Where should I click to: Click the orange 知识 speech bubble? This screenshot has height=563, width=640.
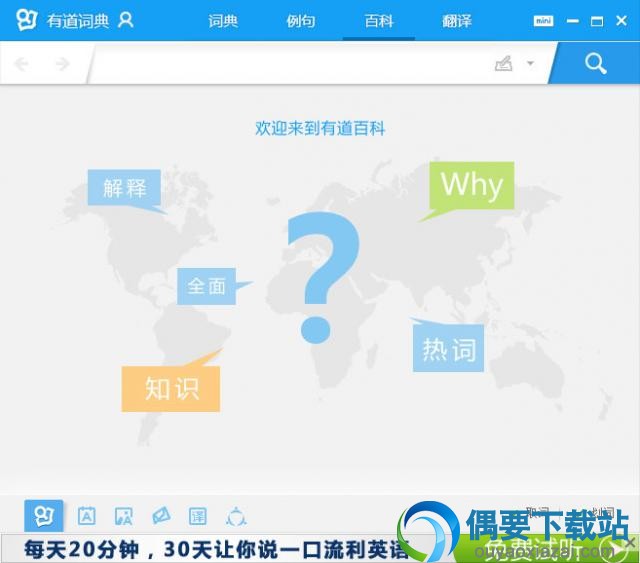tap(171, 389)
